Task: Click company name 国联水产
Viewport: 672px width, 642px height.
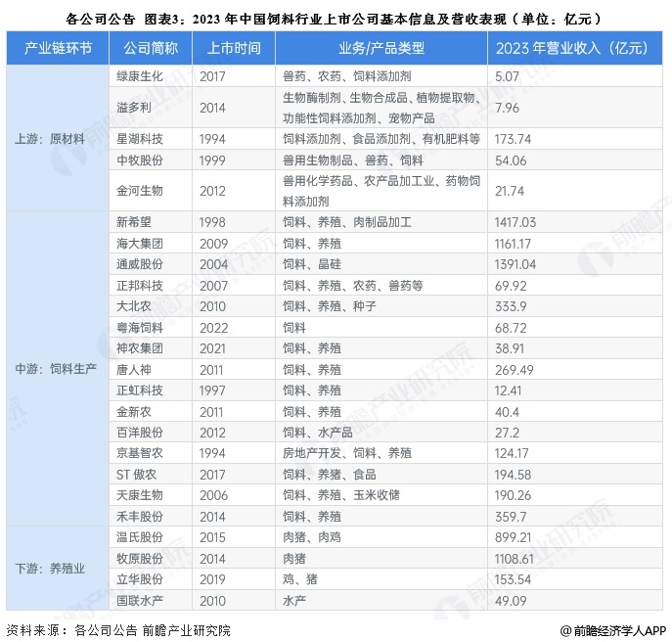Action: pos(140,601)
